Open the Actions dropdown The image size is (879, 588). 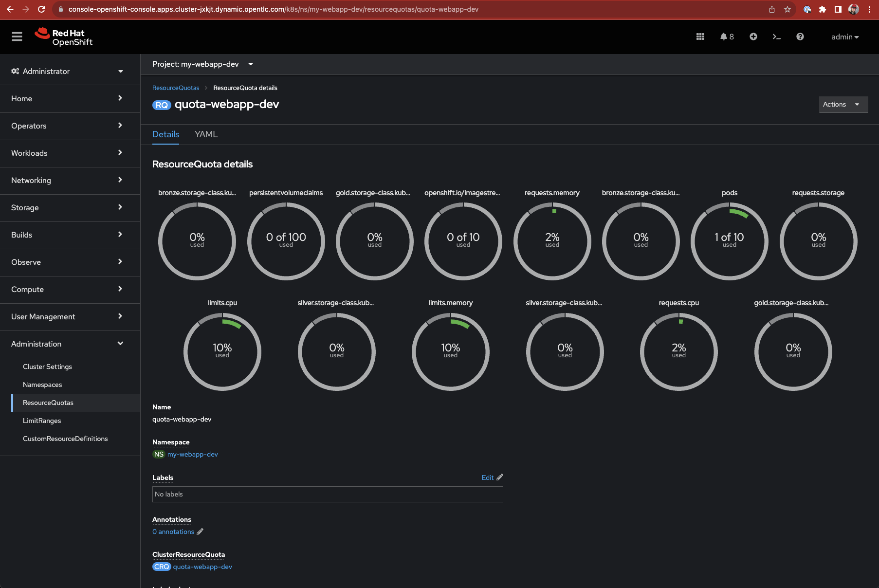[842, 104]
